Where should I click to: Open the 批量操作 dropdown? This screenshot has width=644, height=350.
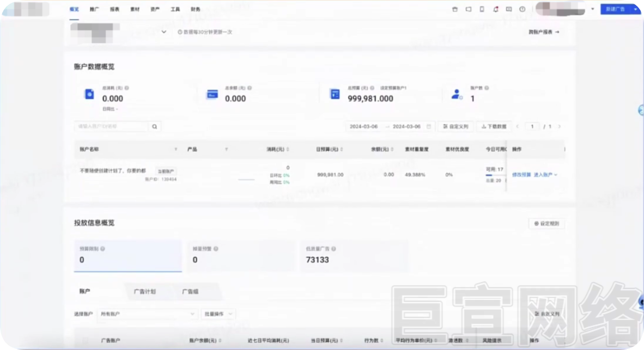click(218, 314)
